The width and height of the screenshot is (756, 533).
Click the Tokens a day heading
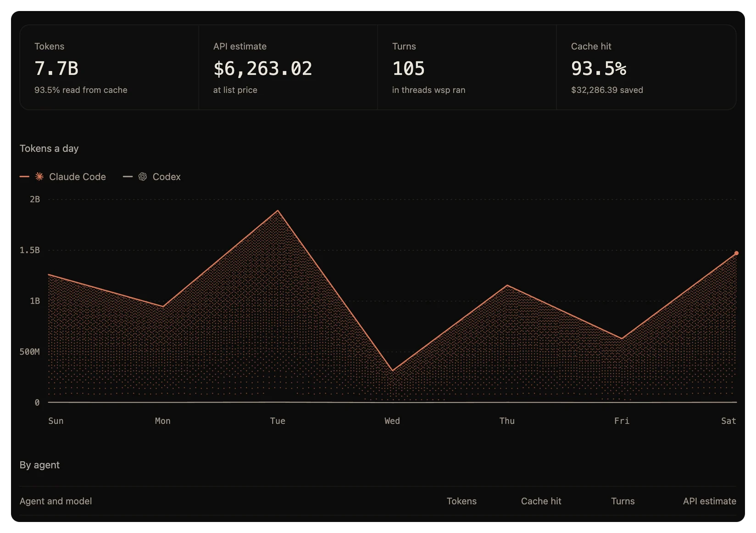[x=49, y=148]
